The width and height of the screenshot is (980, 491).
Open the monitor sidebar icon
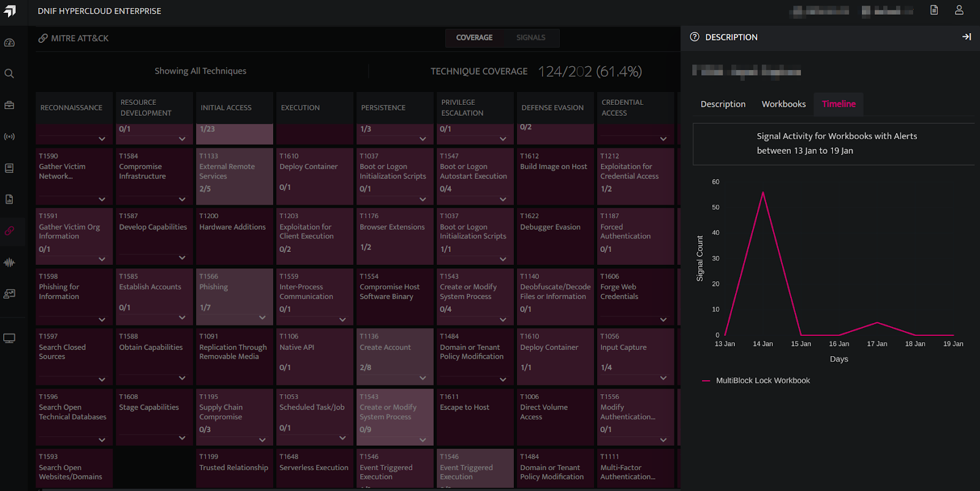pyautogui.click(x=9, y=338)
